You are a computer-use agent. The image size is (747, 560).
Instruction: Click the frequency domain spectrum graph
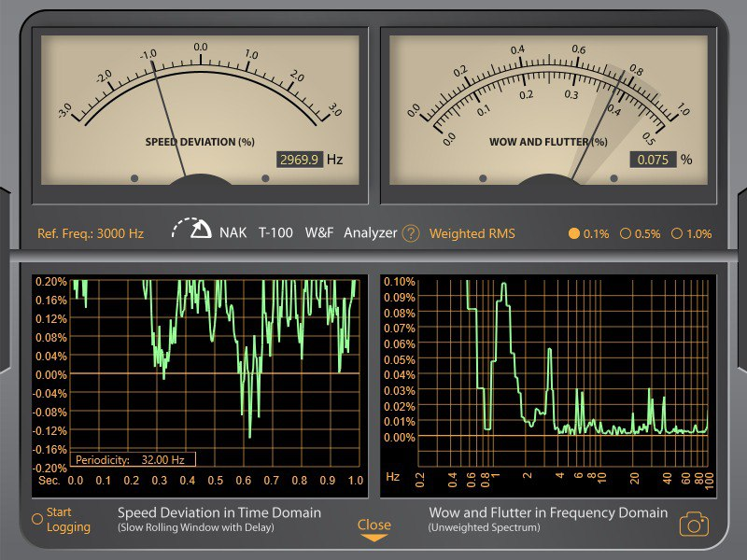click(x=563, y=373)
